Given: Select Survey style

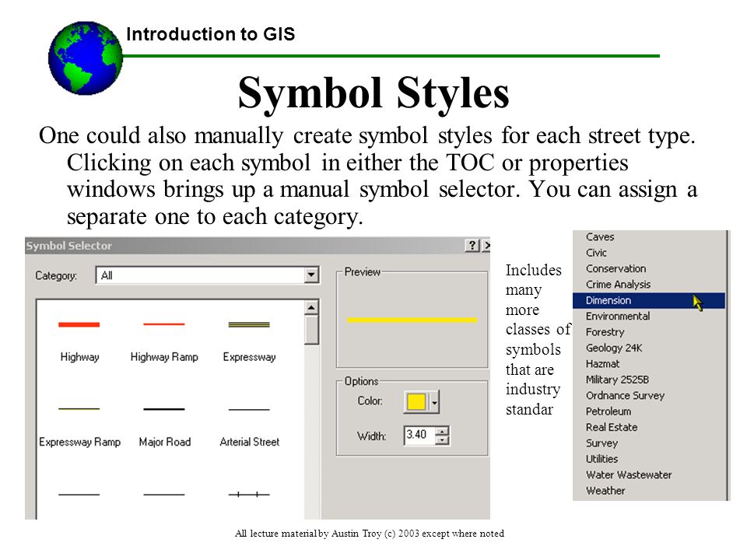Looking at the screenshot, I should 601,443.
